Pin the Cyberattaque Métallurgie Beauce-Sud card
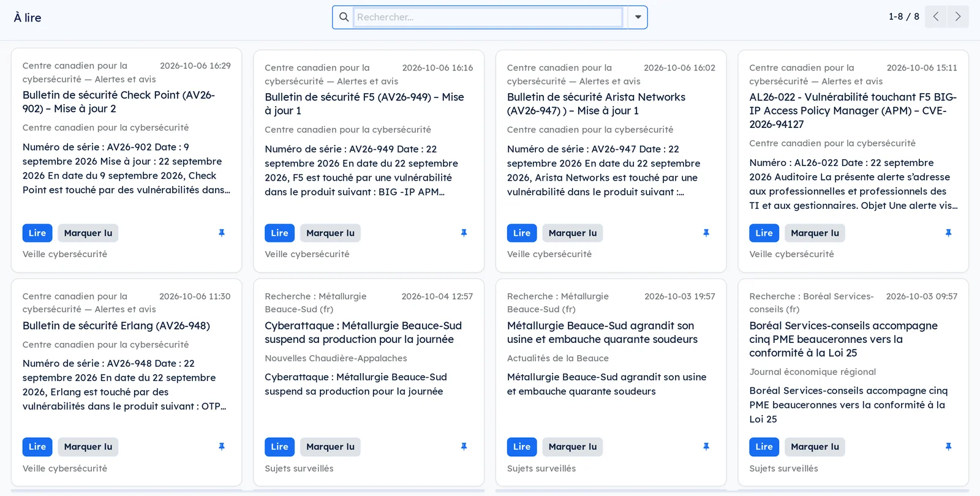Screen dimensions: 980x496 (x=464, y=447)
